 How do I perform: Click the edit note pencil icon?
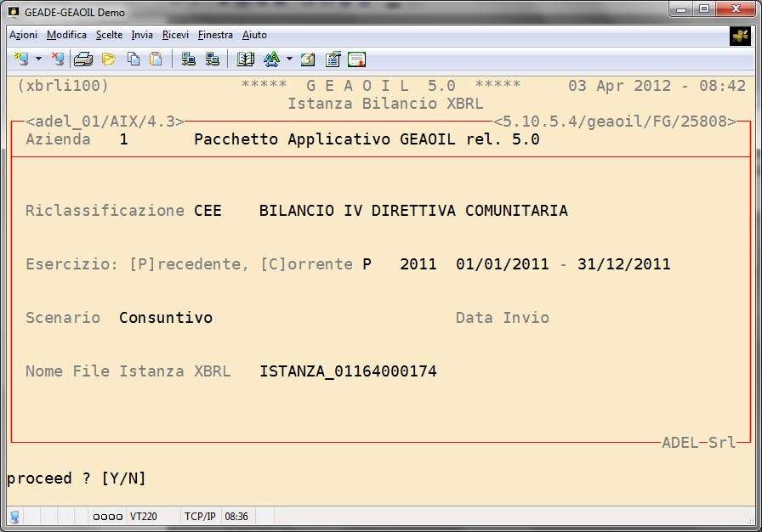tap(308, 59)
